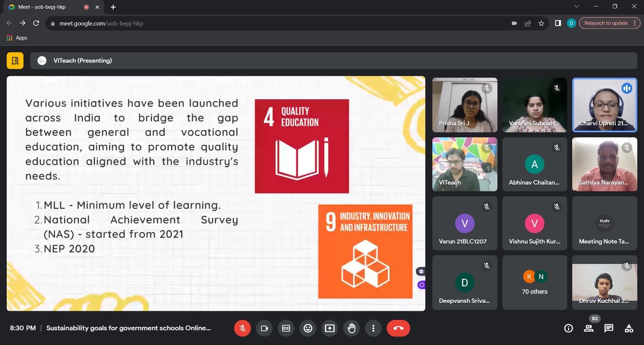644x345 pixels.
Task: Click the Present now screen share icon
Action: coord(330,328)
